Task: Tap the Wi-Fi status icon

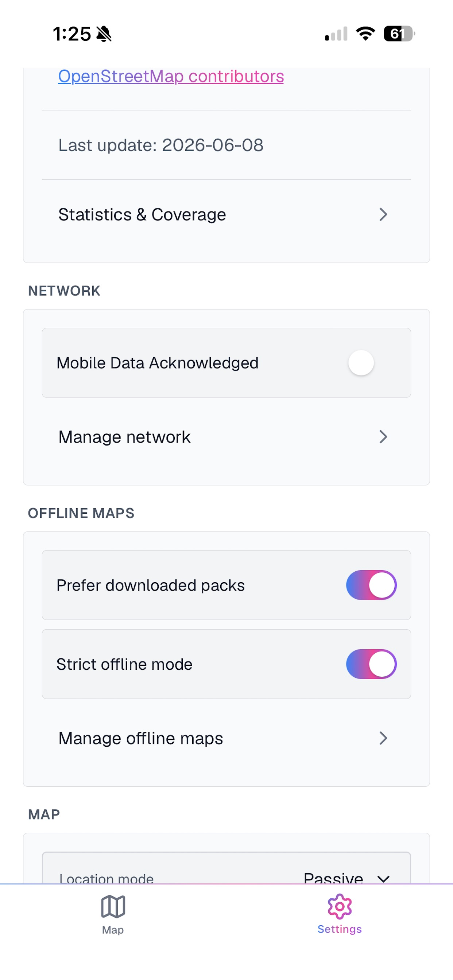Action: coord(365,34)
